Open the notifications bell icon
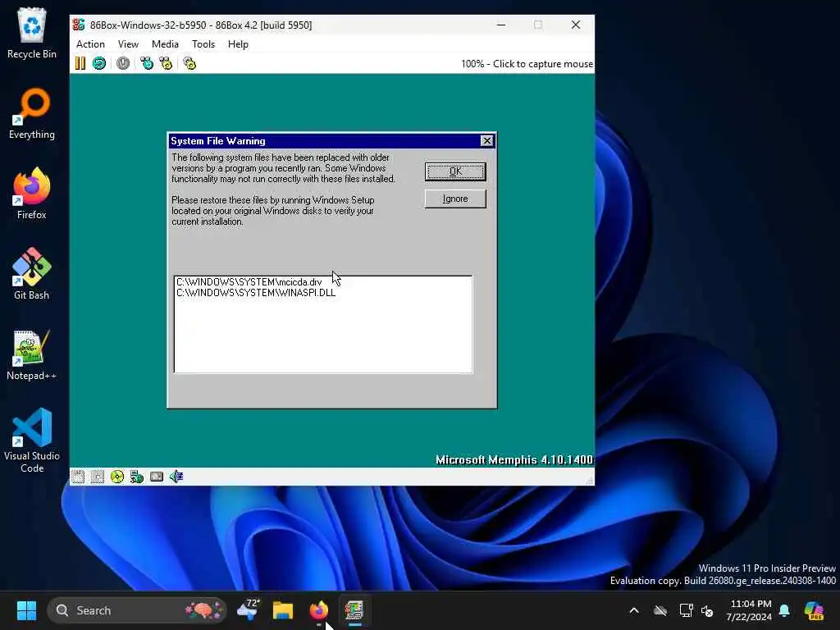This screenshot has height=630, width=840. click(x=784, y=610)
